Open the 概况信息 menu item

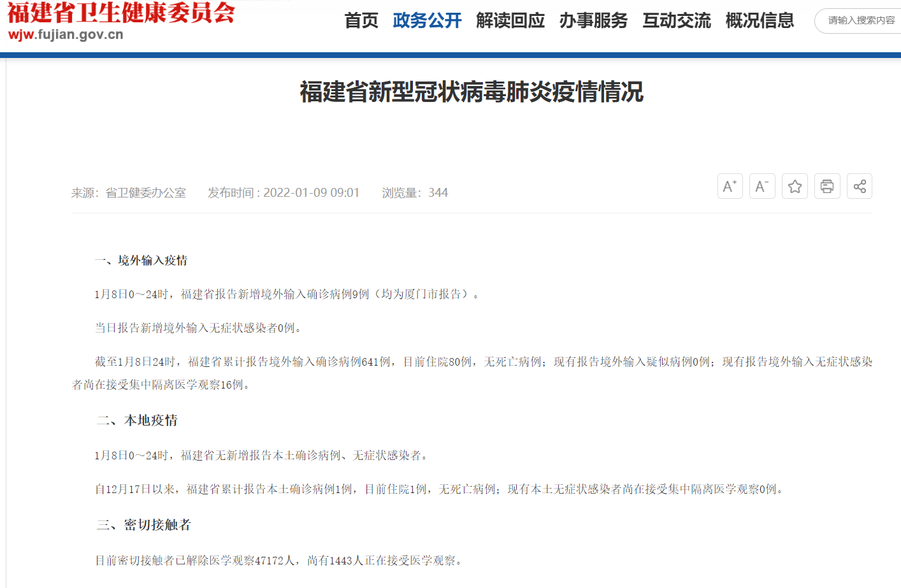click(760, 20)
